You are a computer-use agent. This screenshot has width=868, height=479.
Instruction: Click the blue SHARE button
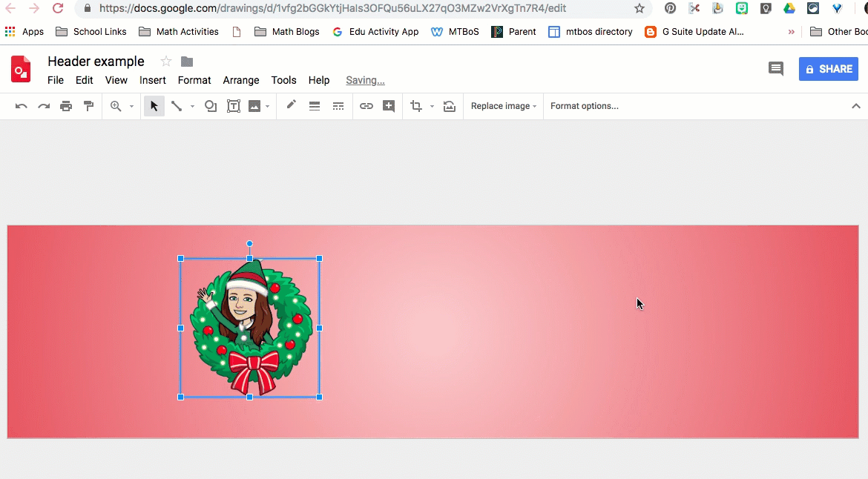(828, 69)
